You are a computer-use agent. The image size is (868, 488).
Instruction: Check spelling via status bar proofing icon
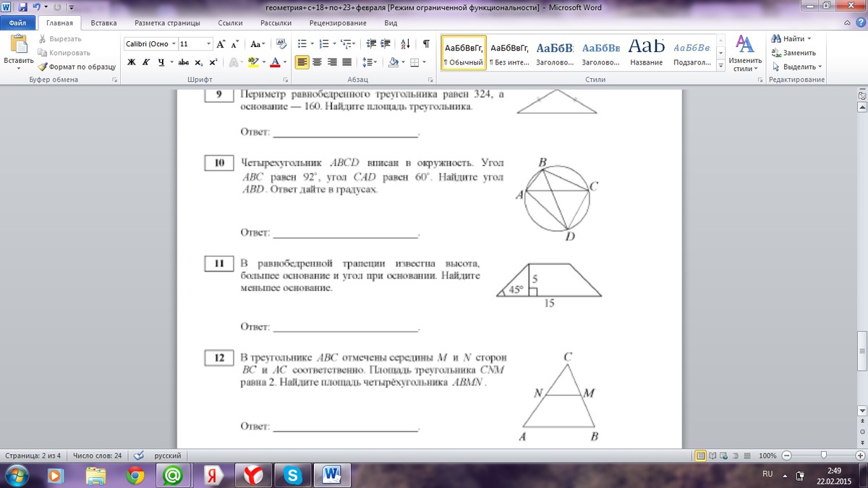click(x=140, y=455)
